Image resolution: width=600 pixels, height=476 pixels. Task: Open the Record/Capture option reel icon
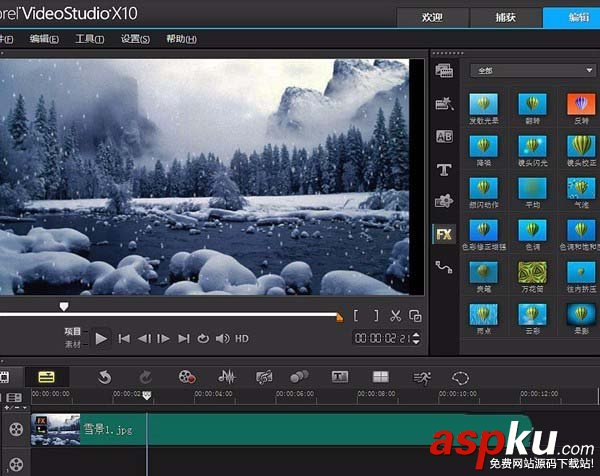tap(187, 377)
